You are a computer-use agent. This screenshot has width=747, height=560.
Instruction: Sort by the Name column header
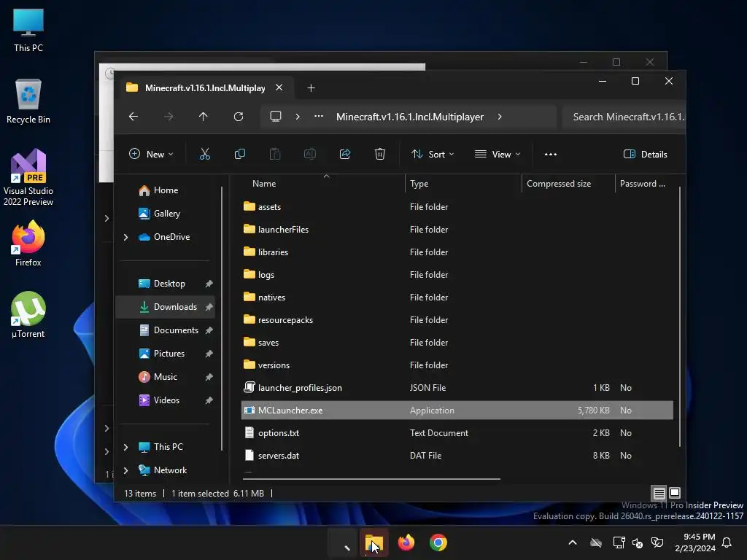tap(264, 183)
